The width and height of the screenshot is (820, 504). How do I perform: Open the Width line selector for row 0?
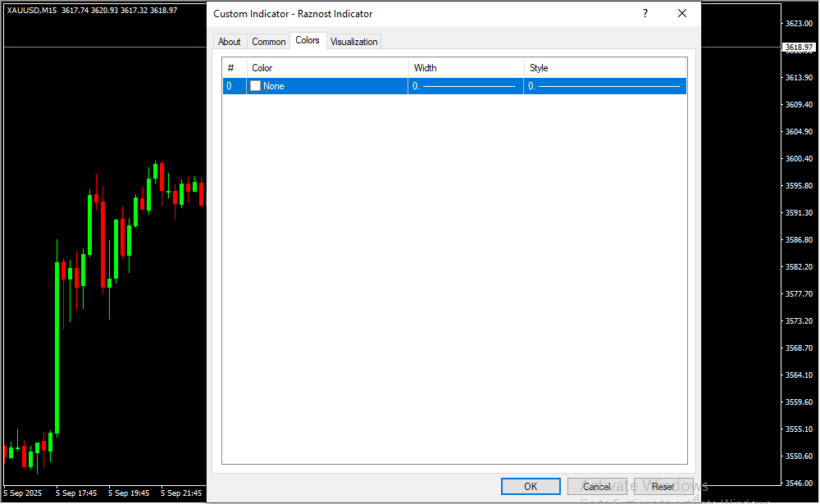(x=465, y=86)
